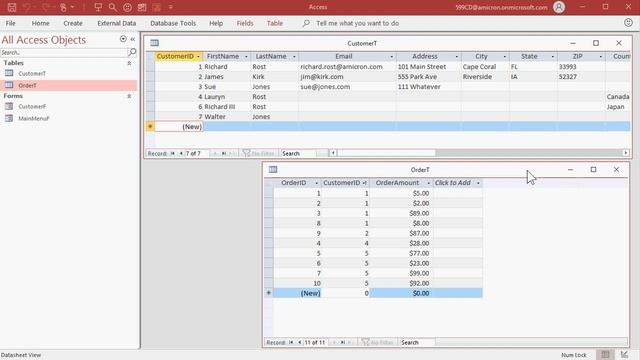Viewport: 640px width, 360px height.
Task: Click the feedback smiley at ribbon right
Action: [x=628, y=23]
